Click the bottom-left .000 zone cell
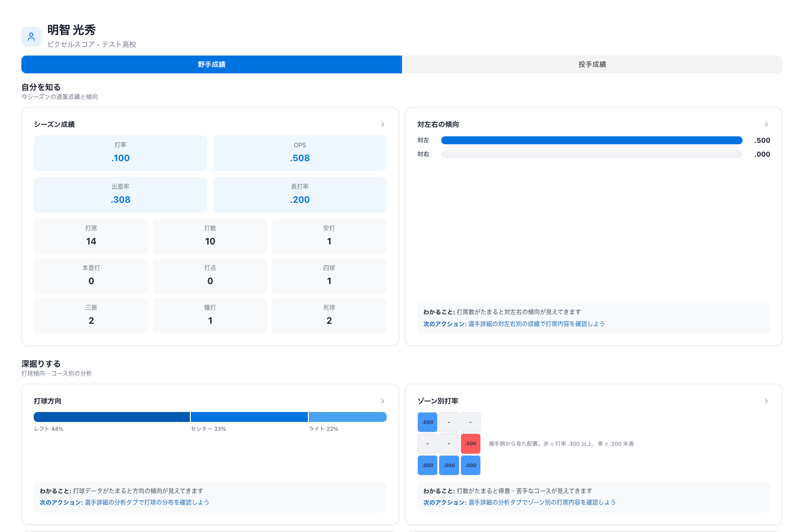 click(427, 466)
